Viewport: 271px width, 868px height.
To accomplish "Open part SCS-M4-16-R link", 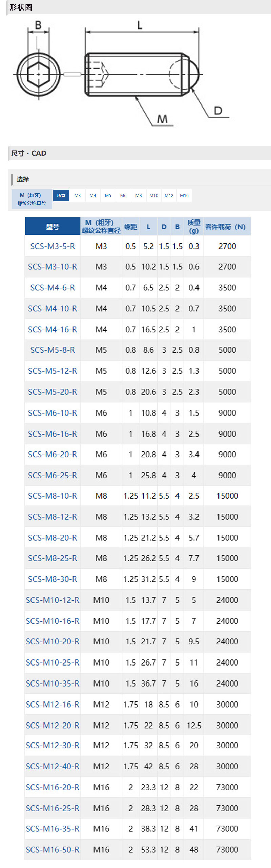I will point(53,329).
